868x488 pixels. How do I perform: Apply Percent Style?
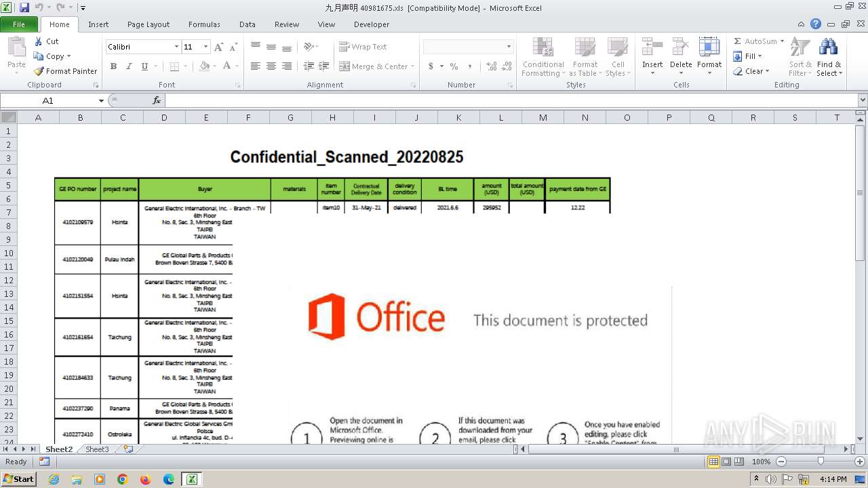tap(454, 66)
